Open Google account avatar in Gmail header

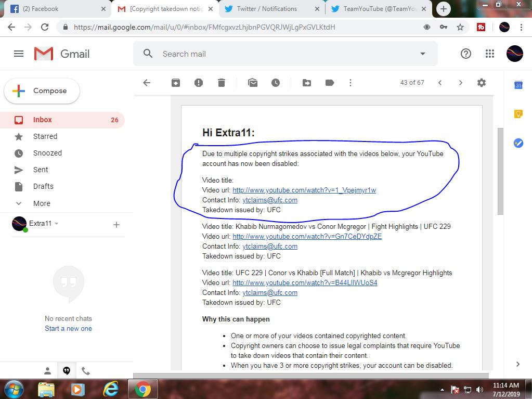[514, 54]
